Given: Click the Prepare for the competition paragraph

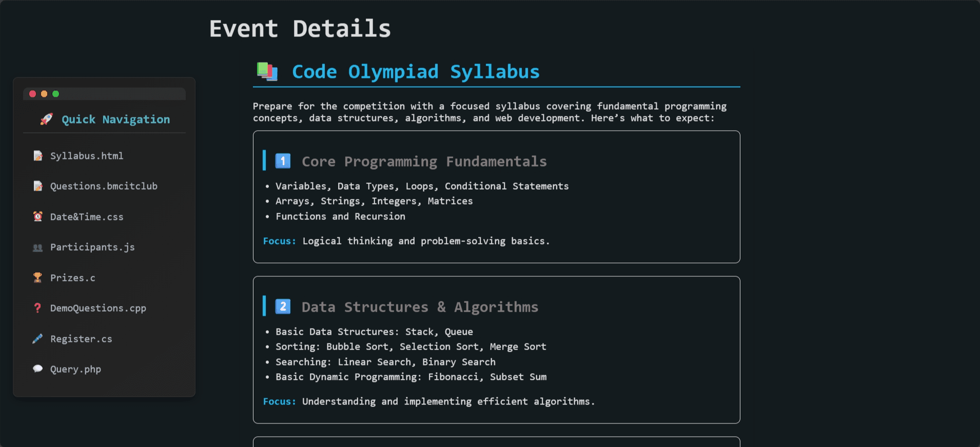Looking at the screenshot, I should (489, 112).
